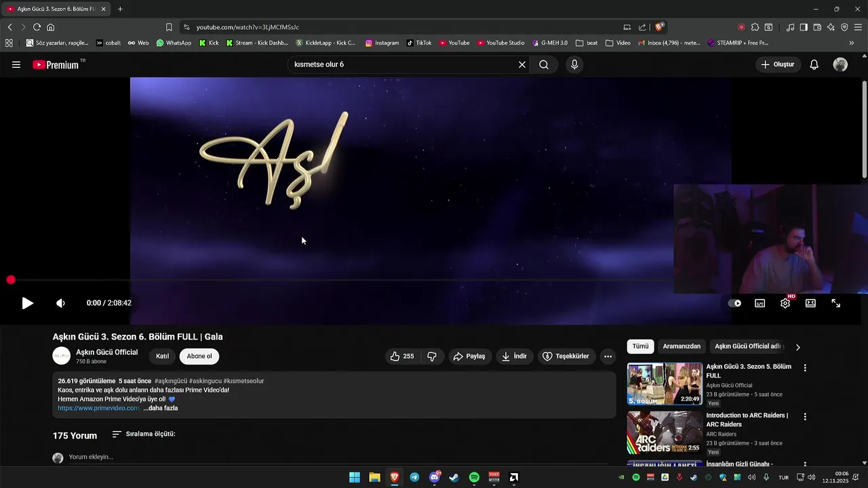868x488 pixels.
Task: Join the channel with Katıl
Action: [x=163, y=356]
